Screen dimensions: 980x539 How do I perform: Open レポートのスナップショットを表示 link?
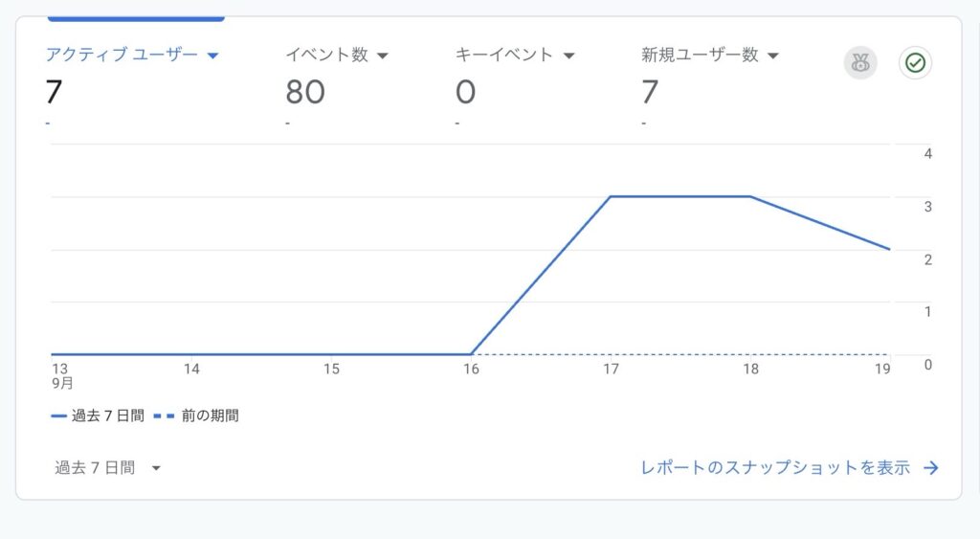coord(775,468)
